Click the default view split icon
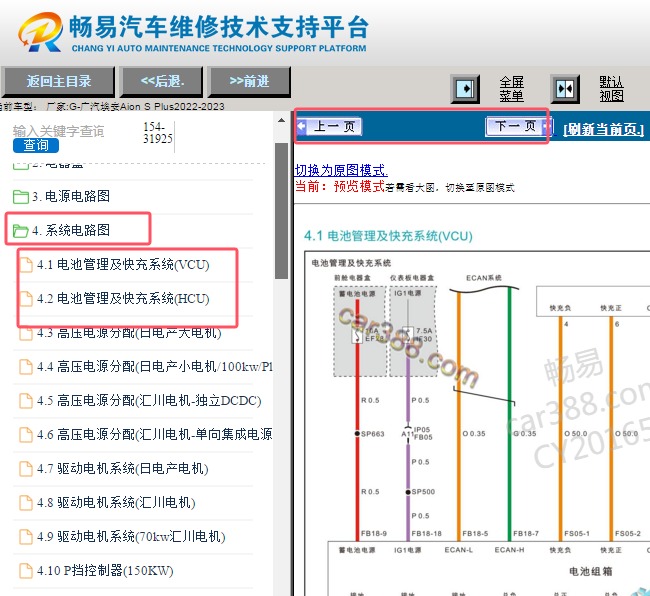 565,89
